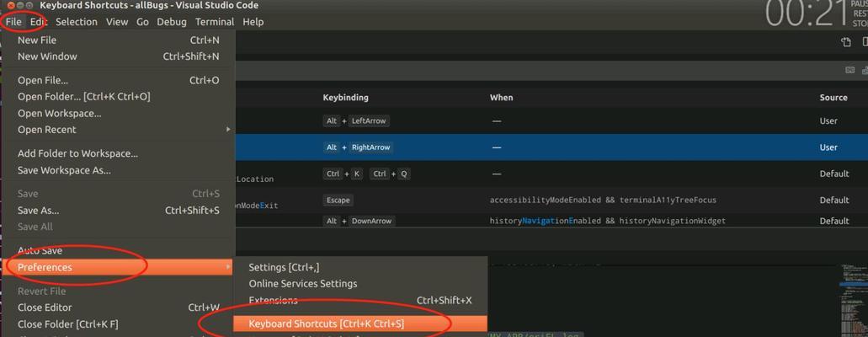Open the Go menu
Screen dimensions: 868x337
pos(143,22)
